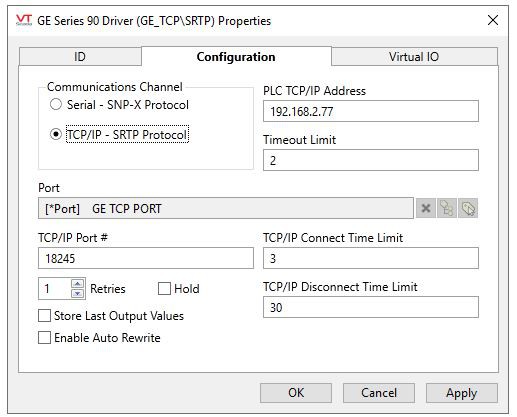Open tag browser icon beside Port field

[447, 208]
